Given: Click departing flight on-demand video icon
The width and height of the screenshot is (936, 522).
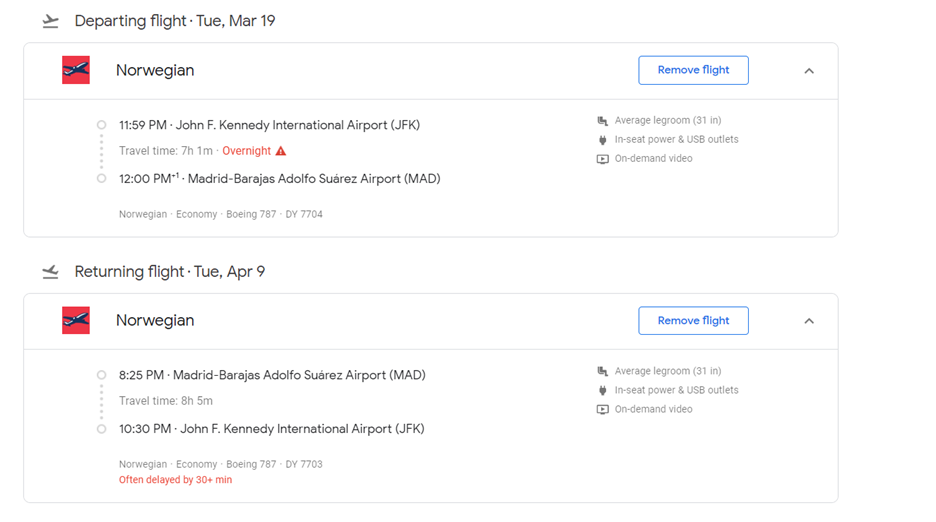Looking at the screenshot, I should coord(602,159).
